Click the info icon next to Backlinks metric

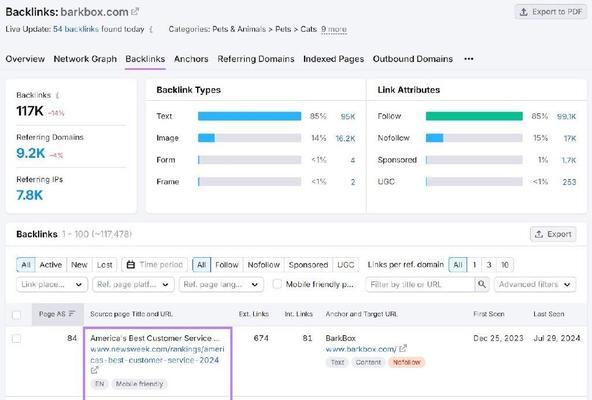(x=57, y=95)
